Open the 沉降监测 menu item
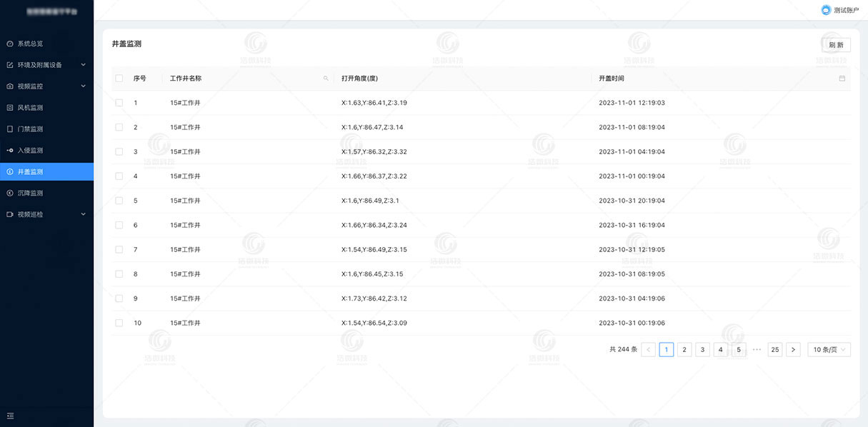The image size is (868, 427). coord(30,194)
